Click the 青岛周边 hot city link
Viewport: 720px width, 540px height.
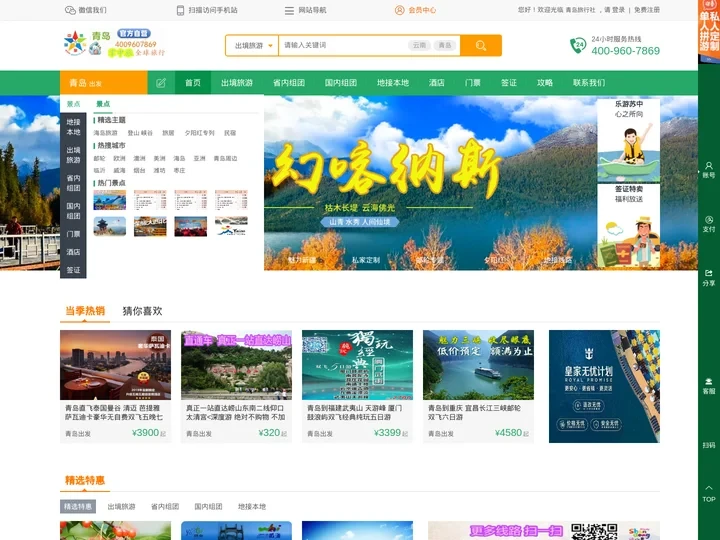[225, 158]
